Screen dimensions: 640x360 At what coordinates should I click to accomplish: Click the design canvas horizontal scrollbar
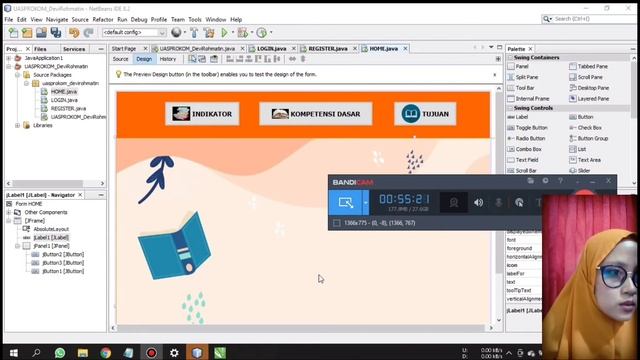tap(302, 328)
